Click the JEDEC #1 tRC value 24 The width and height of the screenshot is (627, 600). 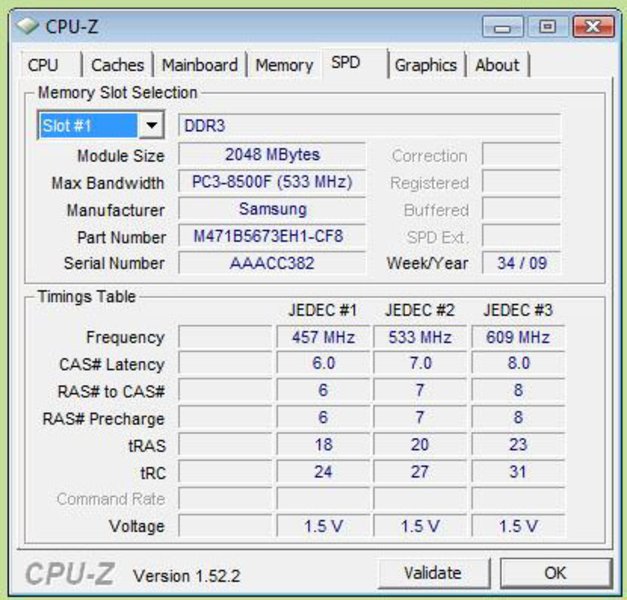coord(323,472)
